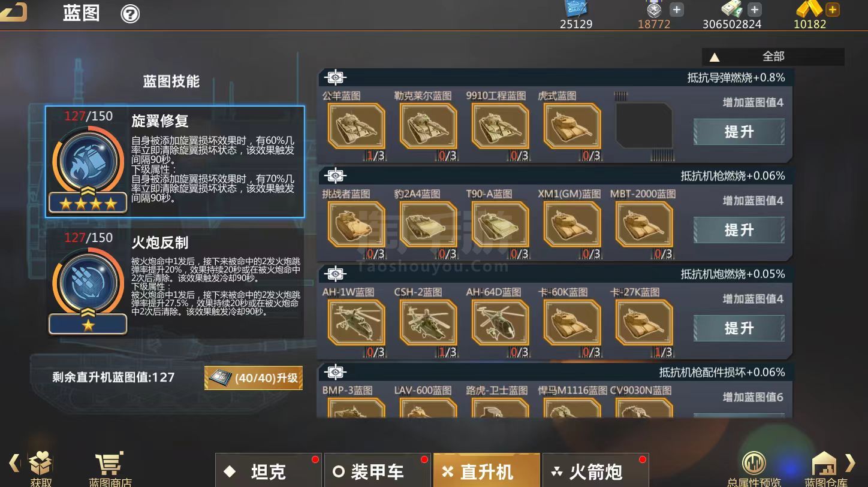The image size is (868, 487).
Task: Click the AH-64D蓝图 helicopter blueprint
Action: click(501, 323)
